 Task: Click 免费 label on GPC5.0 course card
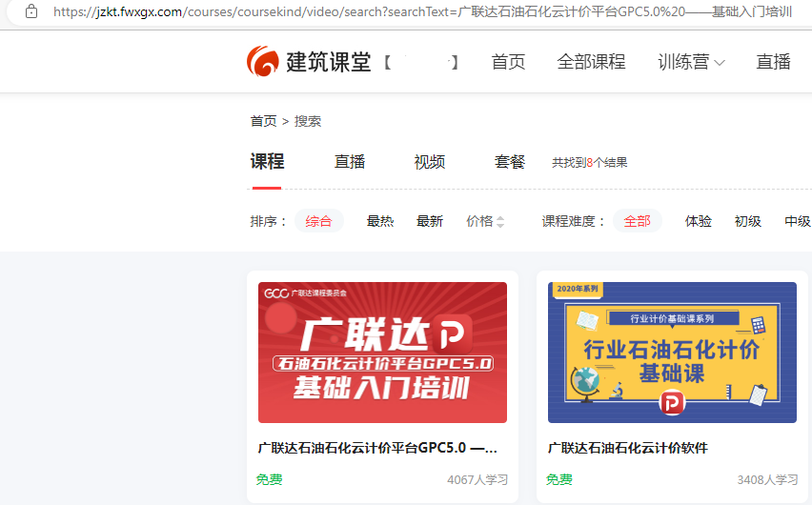pos(270,479)
